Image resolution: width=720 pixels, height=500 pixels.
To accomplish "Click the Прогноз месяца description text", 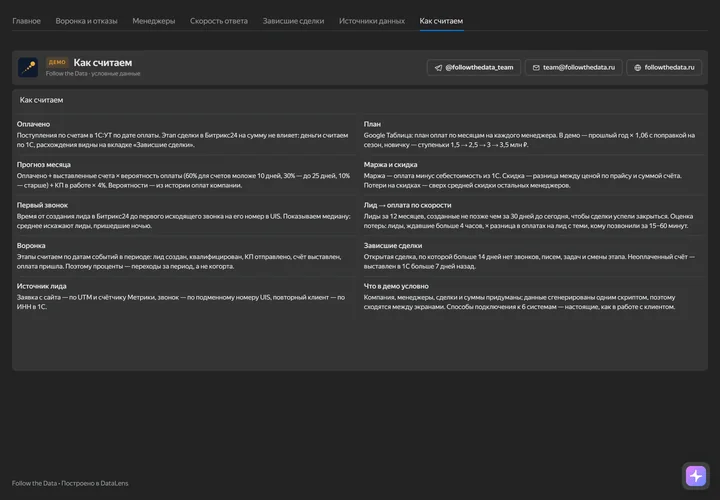I will click(x=183, y=180).
